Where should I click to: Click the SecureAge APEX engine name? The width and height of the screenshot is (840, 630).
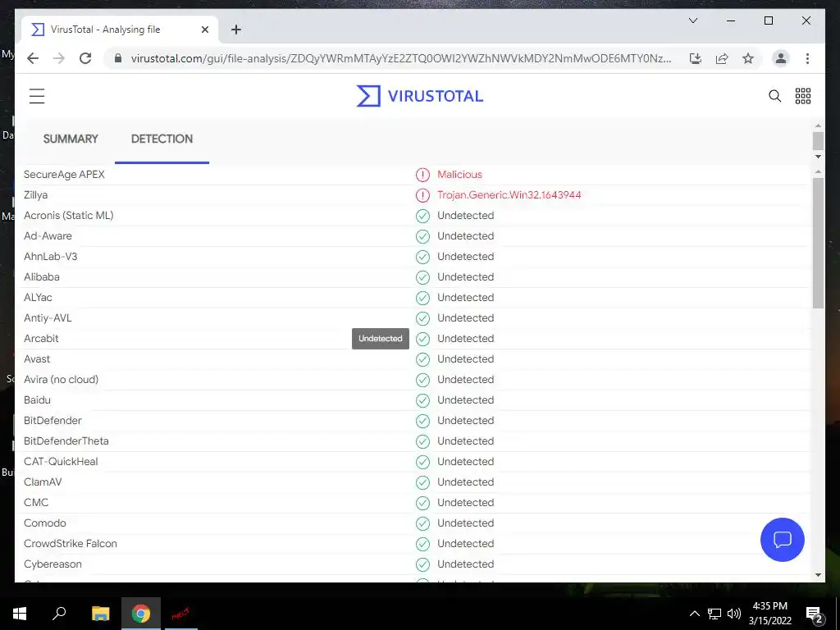point(64,175)
